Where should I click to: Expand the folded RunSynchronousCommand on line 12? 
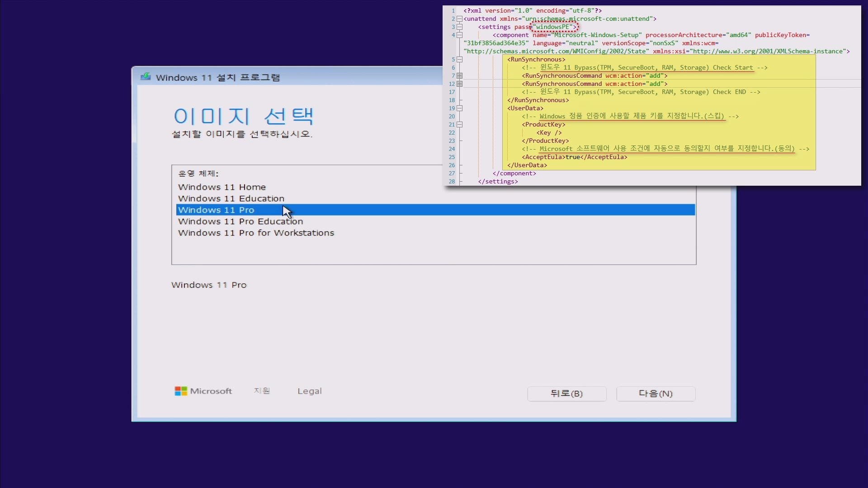coord(460,84)
